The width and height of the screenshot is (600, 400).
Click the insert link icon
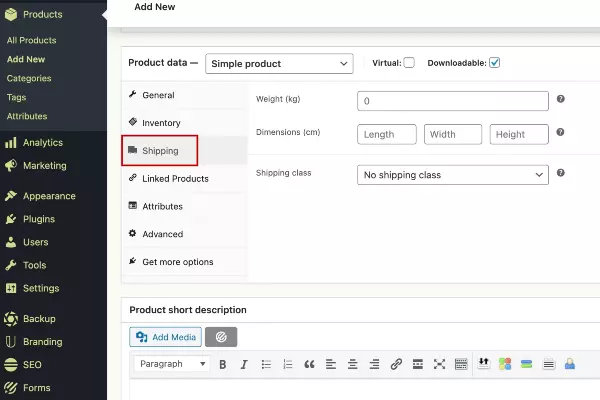tap(396, 365)
